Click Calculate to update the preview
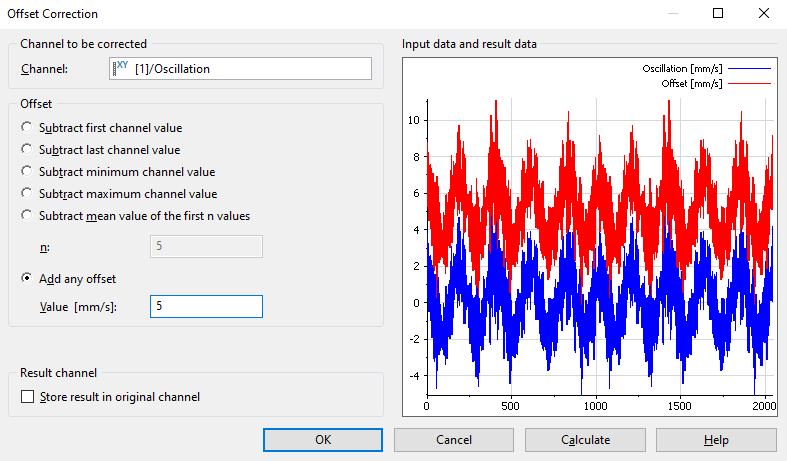The height and width of the screenshot is (461, 787). [x=585, y=440]
